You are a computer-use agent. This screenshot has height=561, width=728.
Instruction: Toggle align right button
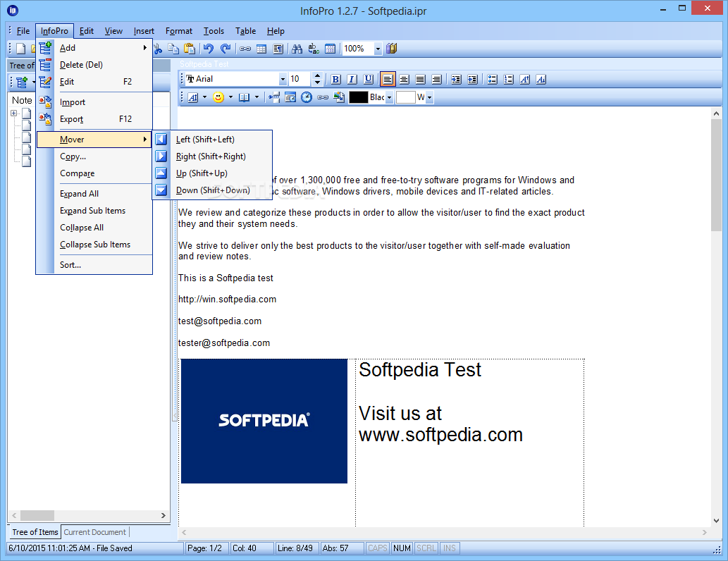436,80
